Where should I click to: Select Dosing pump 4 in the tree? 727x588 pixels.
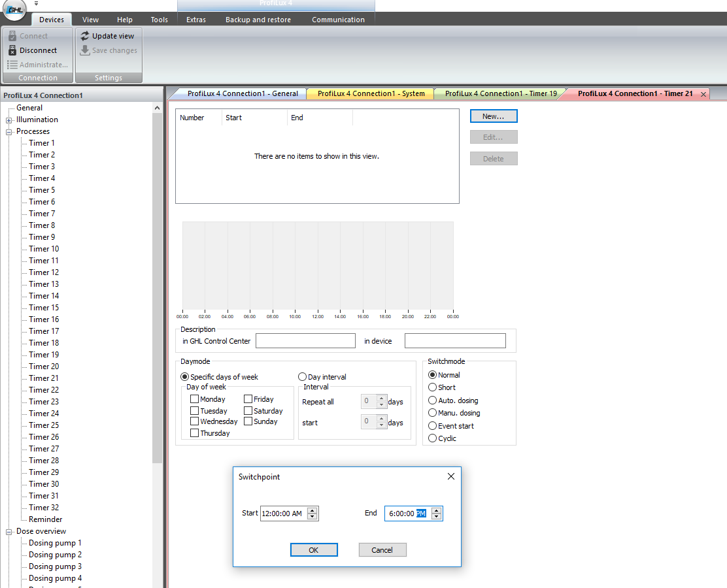(x=55, y=578)
